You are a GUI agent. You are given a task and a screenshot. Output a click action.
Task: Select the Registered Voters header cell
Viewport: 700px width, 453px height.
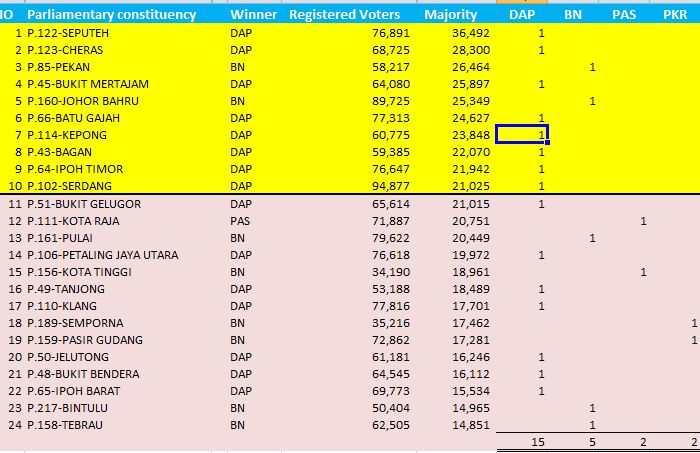coord(344,15)
